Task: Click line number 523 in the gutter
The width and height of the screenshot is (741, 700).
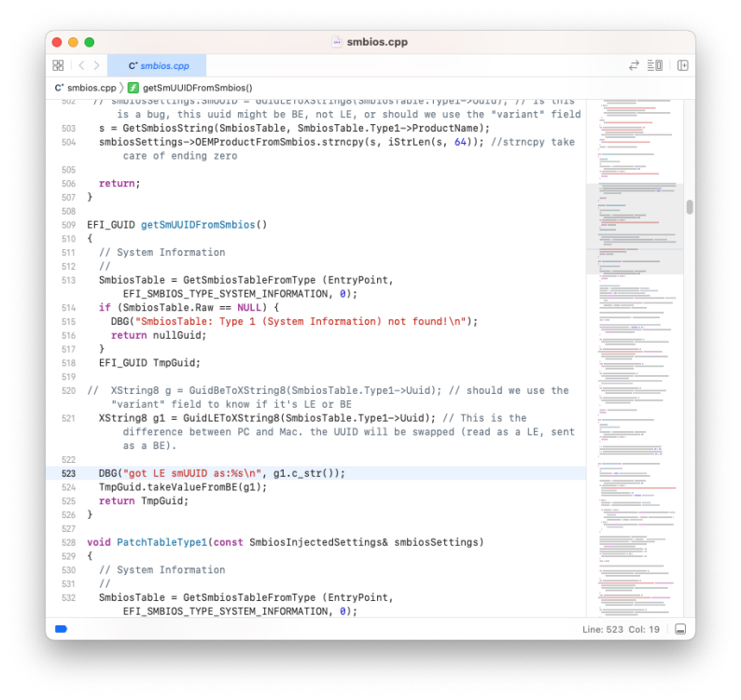Action: coord(68,473)
